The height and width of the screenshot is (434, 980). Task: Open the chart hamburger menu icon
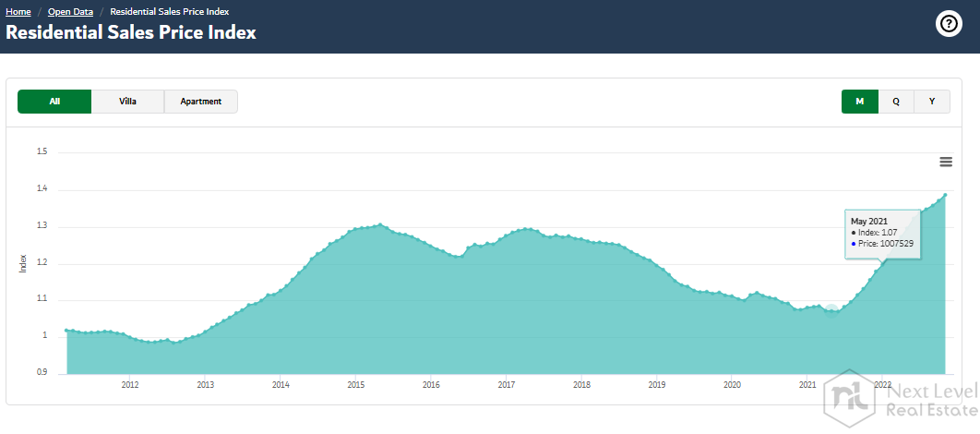946,162
